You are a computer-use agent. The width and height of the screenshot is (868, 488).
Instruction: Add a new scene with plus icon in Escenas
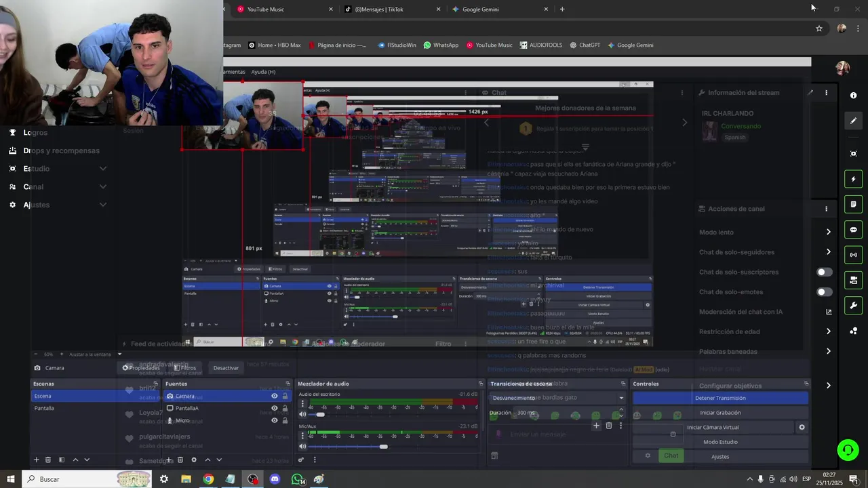click(x=37, y=460)
